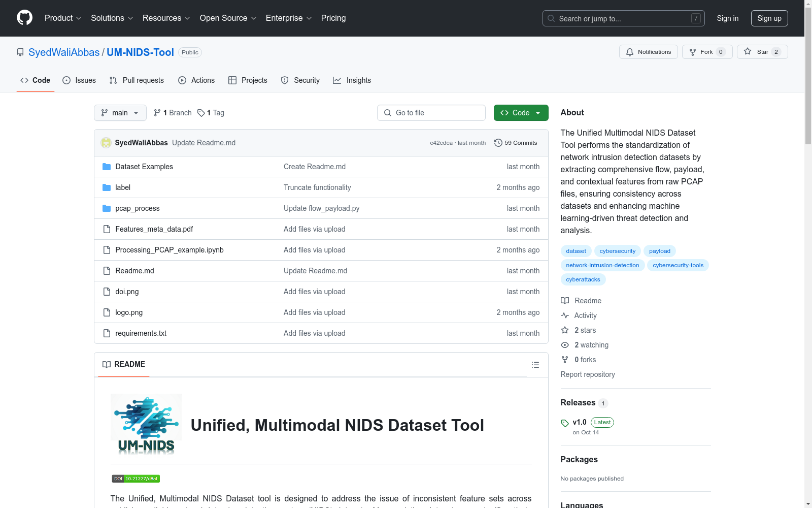The height and width of the screenshot is (508, 812).
Task: Expand the Enterprise menu
Action: coord(289,18)
